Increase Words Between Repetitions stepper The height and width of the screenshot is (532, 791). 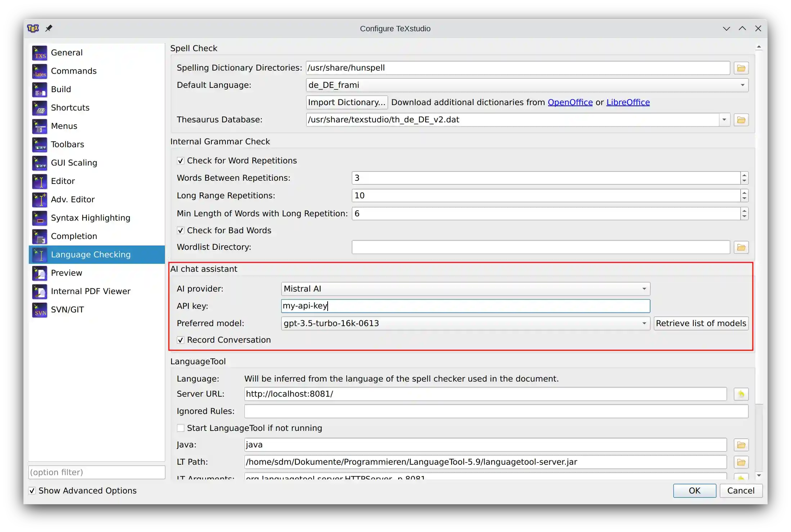pyautogui.click(x=744, y=175)
